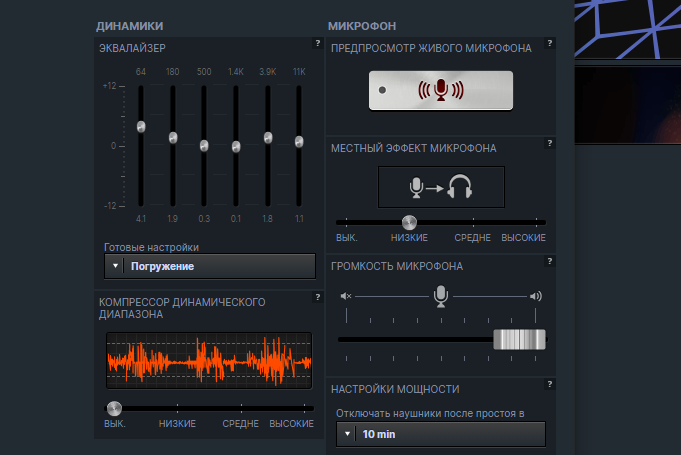
Task: Set dynamic range compressor to ВЫСОКИЕ
Action: coord(291,423)
